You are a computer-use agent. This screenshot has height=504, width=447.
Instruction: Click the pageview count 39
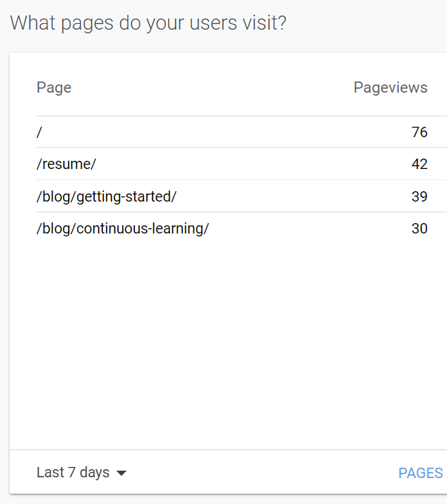pyautogui.click(x=420, y=196)
